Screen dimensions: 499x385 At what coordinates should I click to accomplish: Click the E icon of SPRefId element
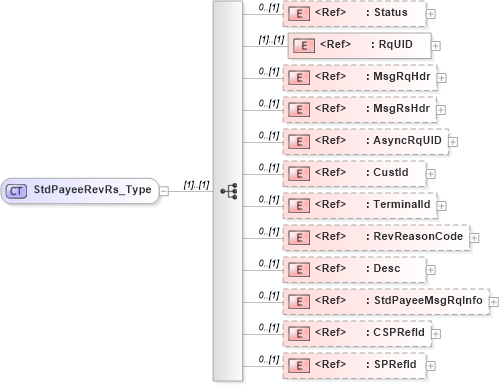pos(299,366)
